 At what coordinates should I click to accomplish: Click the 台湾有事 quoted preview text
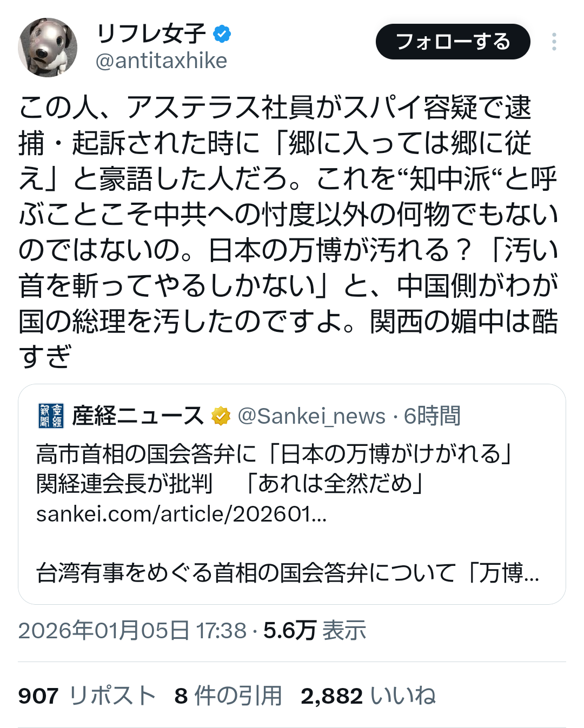click(287, 573)
